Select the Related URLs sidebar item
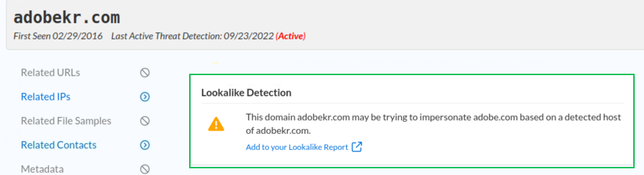Screen dimensions: 644x175 pyautogui.click(x=50, y=73)
